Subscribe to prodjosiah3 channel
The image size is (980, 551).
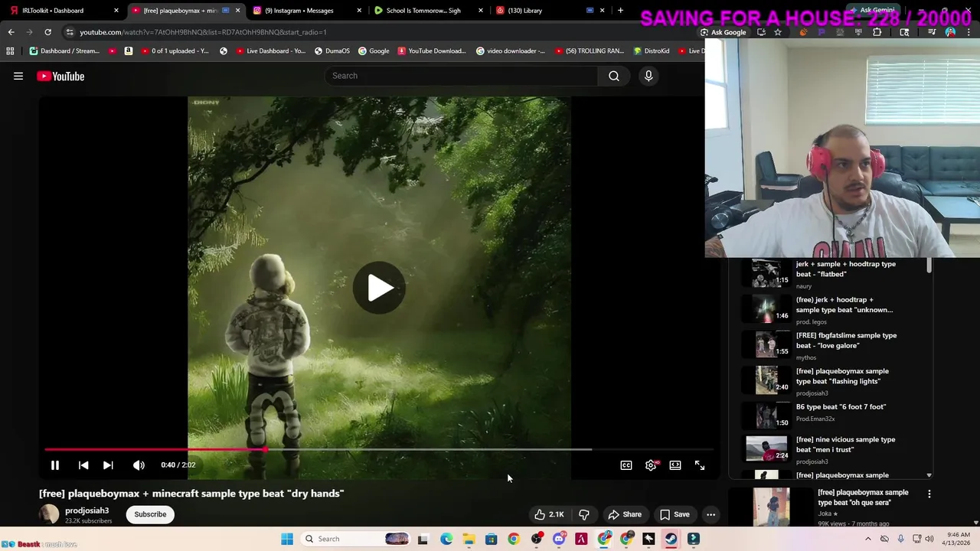150,514
